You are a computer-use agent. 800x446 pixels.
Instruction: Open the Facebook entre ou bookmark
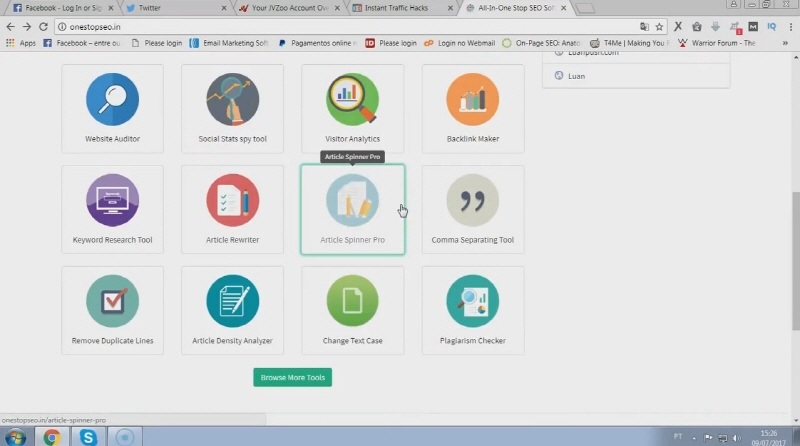(82, 43)
